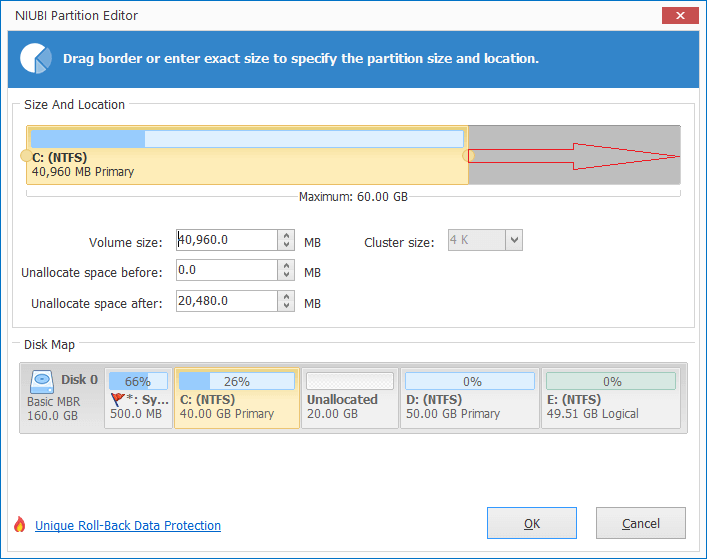Select the C: (NTFS) 40.00 GB partition block
The width and height of the screenshot is (707, 559).
(236, 398)
